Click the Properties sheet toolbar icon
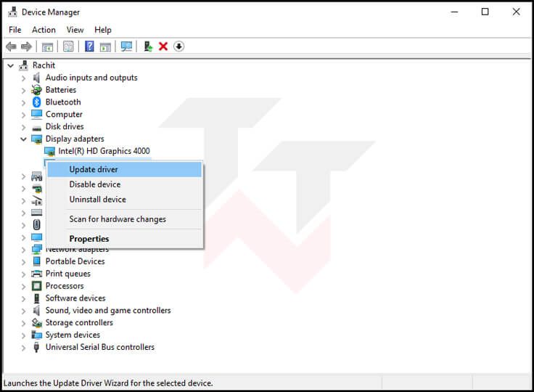This screenshot has width=534, height=392. (68, 46)
